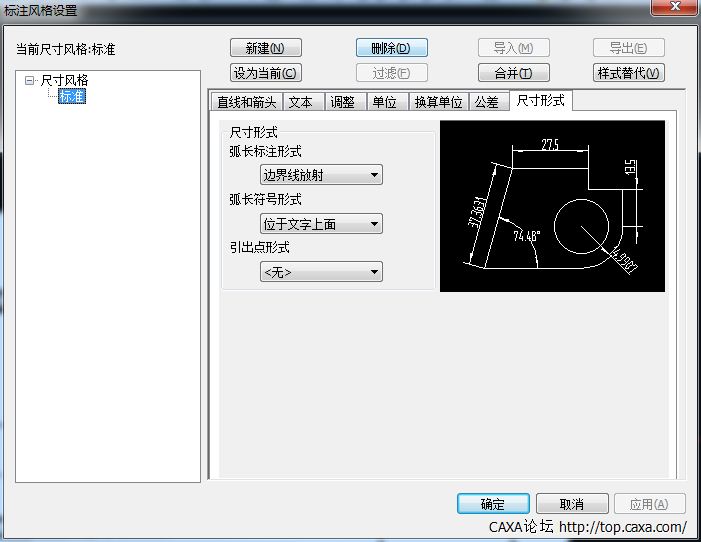Screen dimensions: 701x542
Task: Confirm with the 确定 button
Action: pyautogui.click(x=492, y=504)
